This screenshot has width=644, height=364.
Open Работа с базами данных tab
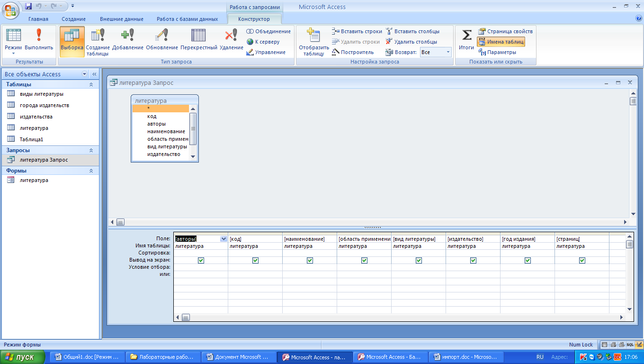(188, 19)
